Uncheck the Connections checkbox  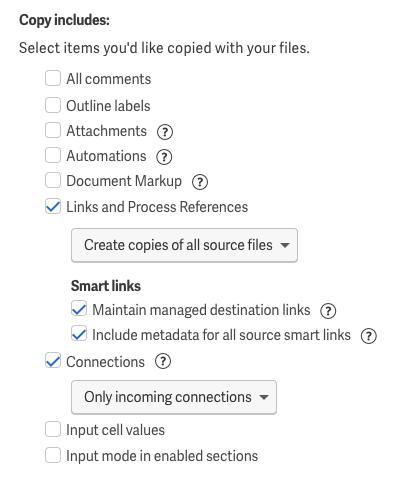point(53,361)
